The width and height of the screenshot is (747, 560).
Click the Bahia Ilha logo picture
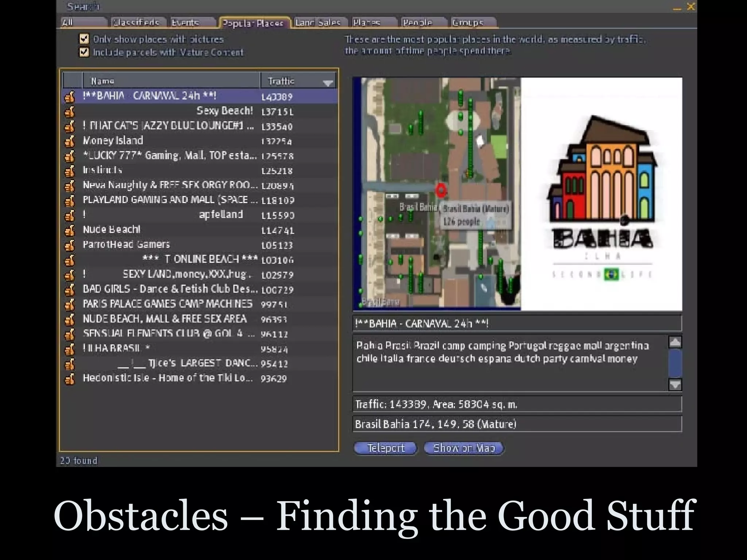tap(601, 194)
